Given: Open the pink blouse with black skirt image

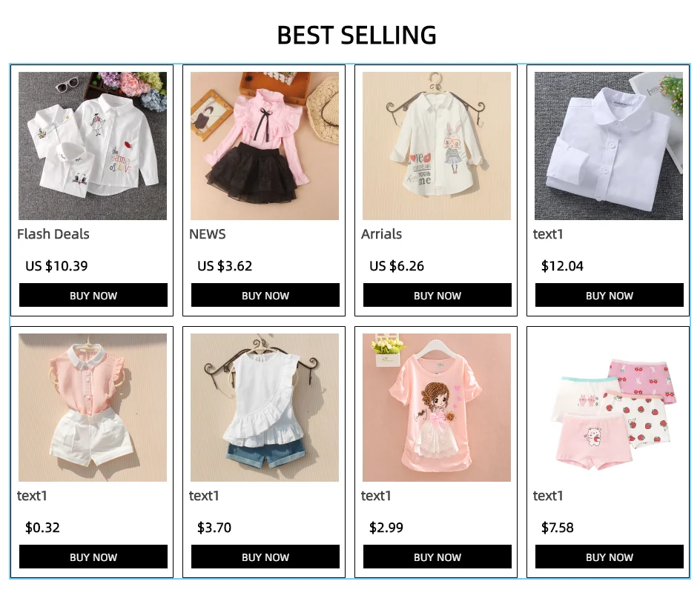Looking at the screenshot, I should (265, 146).
